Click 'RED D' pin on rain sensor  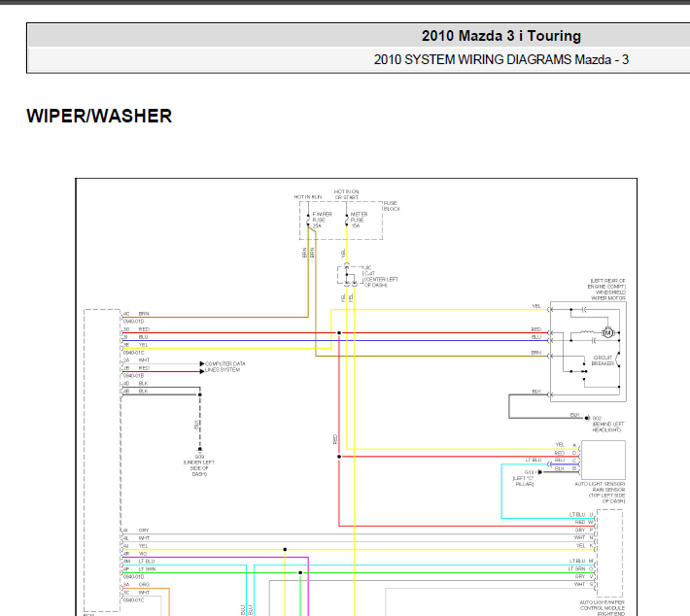tap(566, 453)
